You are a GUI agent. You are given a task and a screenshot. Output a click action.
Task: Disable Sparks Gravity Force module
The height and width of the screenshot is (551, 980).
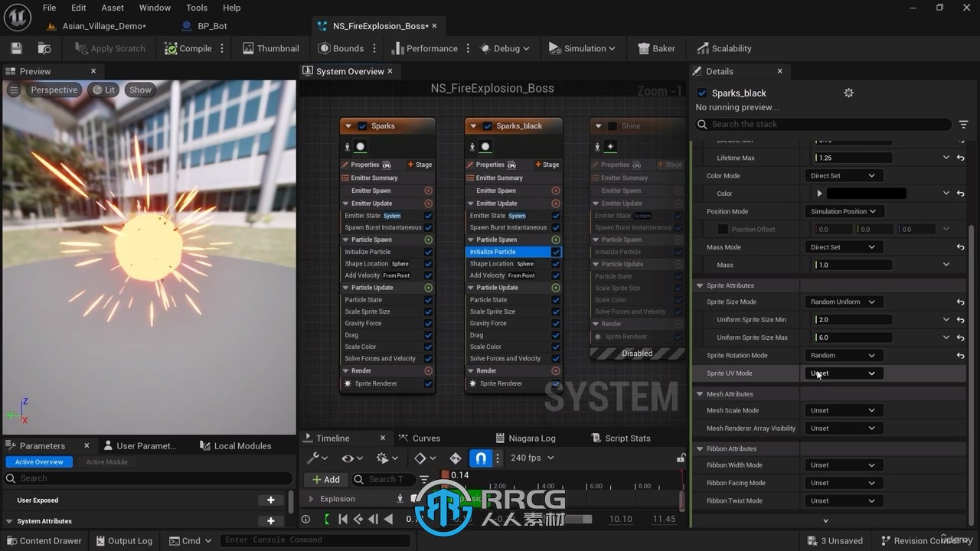tap(428, 323)
